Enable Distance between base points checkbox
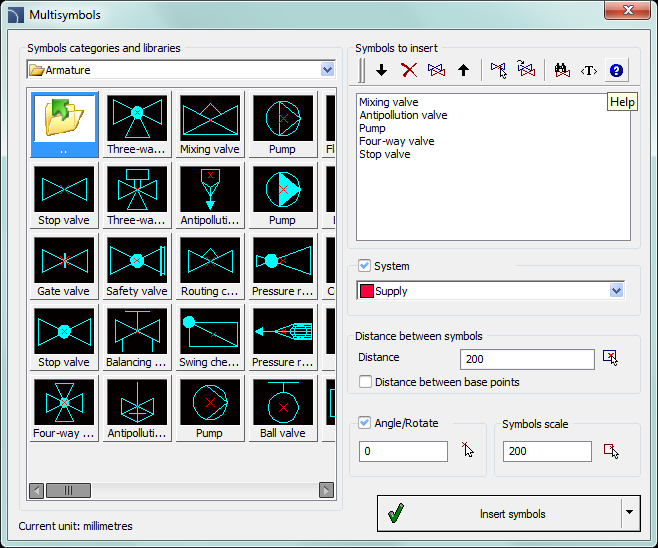The width and height of the screenshot is (658, 548). pos(366,381)
